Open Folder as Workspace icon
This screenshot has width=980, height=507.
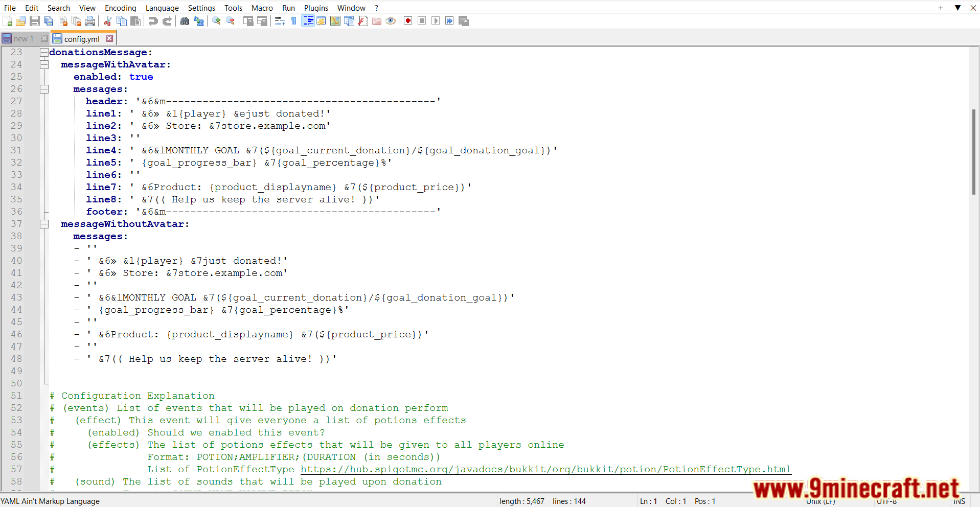click(x=377, y=21)
